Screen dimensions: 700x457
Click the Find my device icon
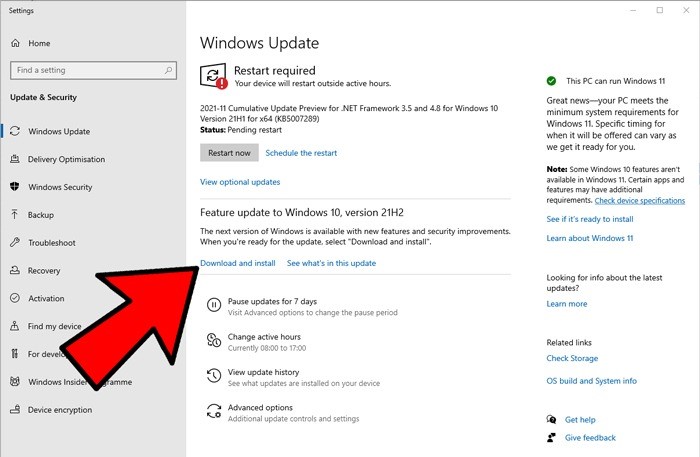point(15,326)
